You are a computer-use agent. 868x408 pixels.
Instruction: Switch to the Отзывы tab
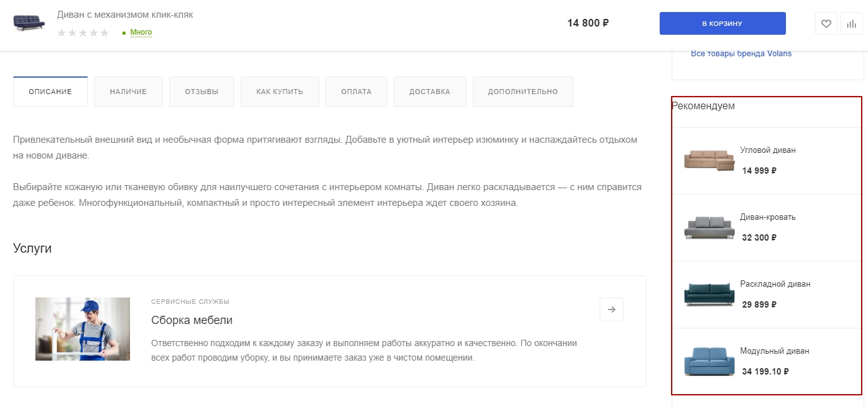(201, 92)
